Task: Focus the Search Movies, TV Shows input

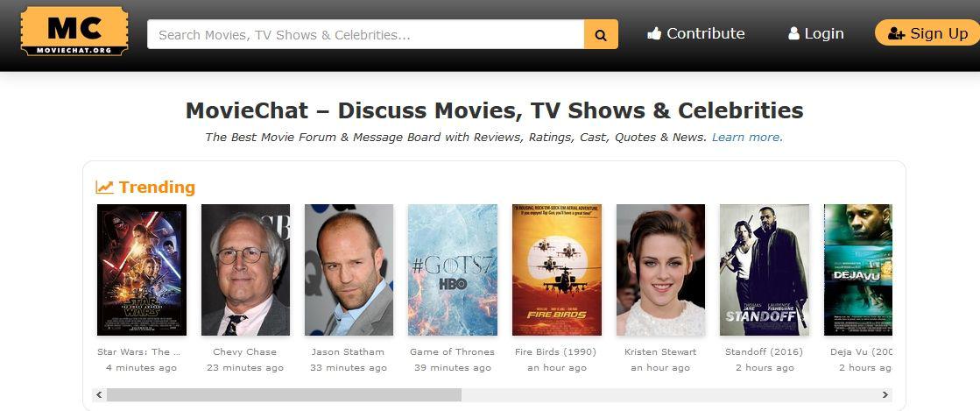Action: click(x=365, y=34)
